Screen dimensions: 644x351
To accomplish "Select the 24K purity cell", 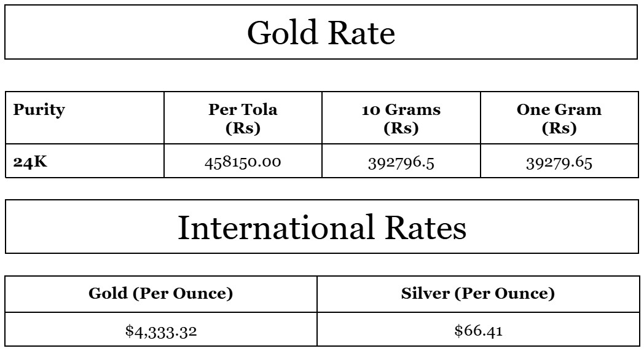I will point(30,162).
